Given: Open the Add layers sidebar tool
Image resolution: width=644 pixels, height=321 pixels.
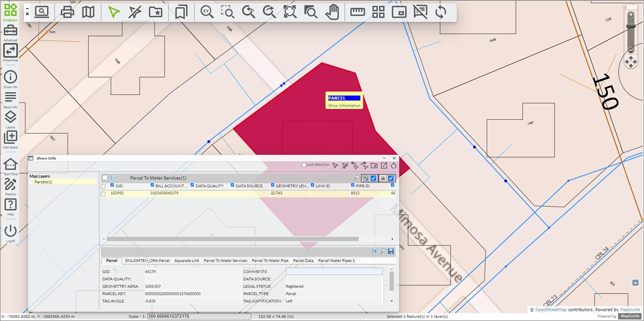Looking at the screenshot, I should [10, 137].
